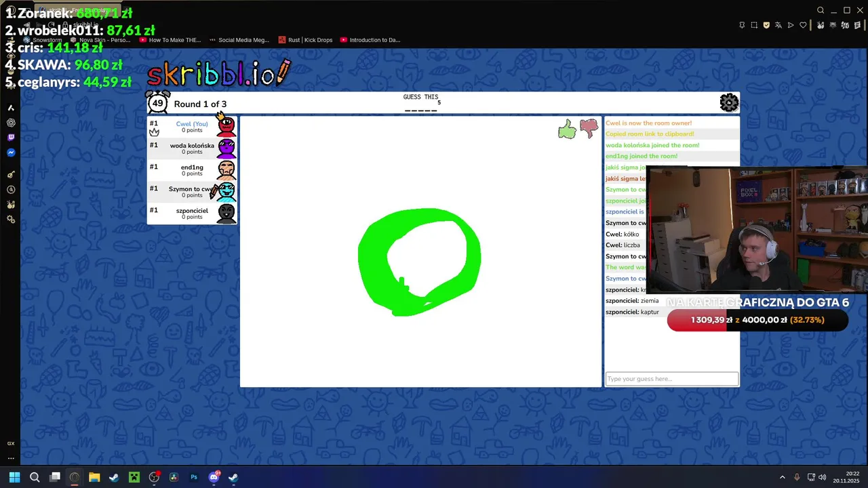Open Windows Start menu
The width and height of the screenshot is (868, 488).
[x=14, y=477]
